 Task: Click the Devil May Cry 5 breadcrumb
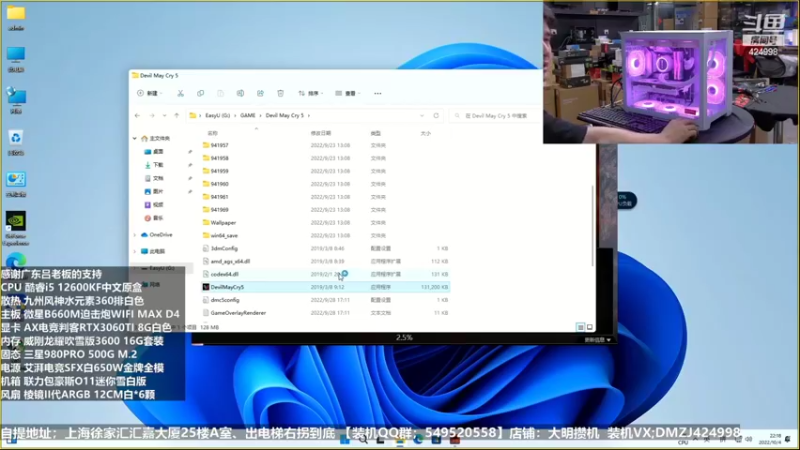pos(285,116)
